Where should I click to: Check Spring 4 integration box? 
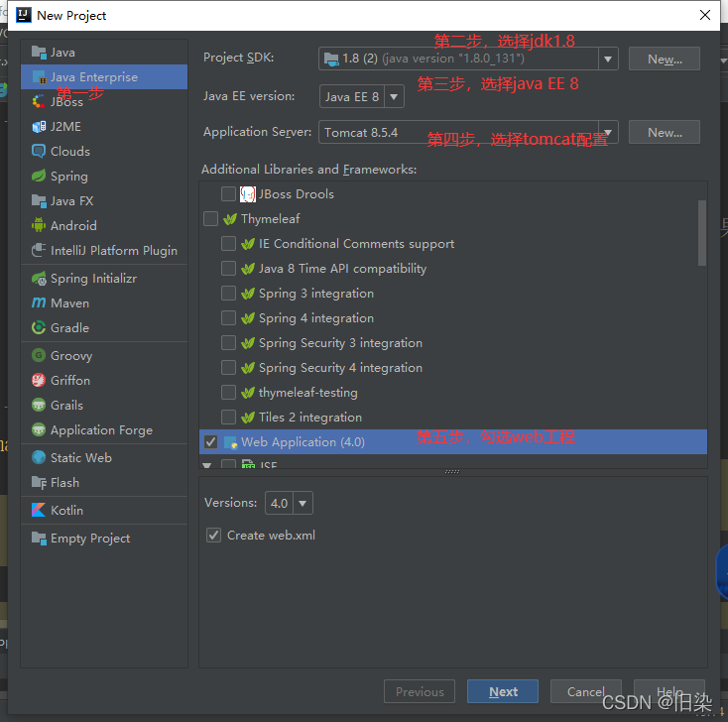228,318
